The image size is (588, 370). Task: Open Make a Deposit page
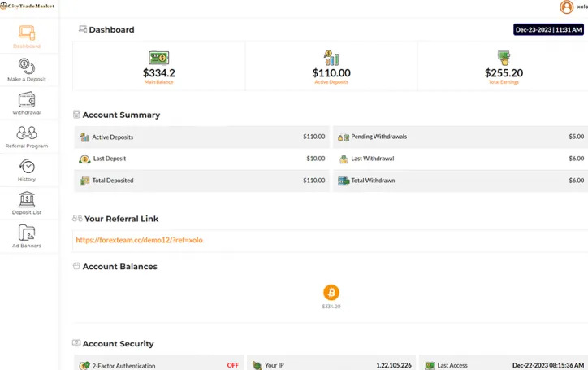(x=27, y=70)
